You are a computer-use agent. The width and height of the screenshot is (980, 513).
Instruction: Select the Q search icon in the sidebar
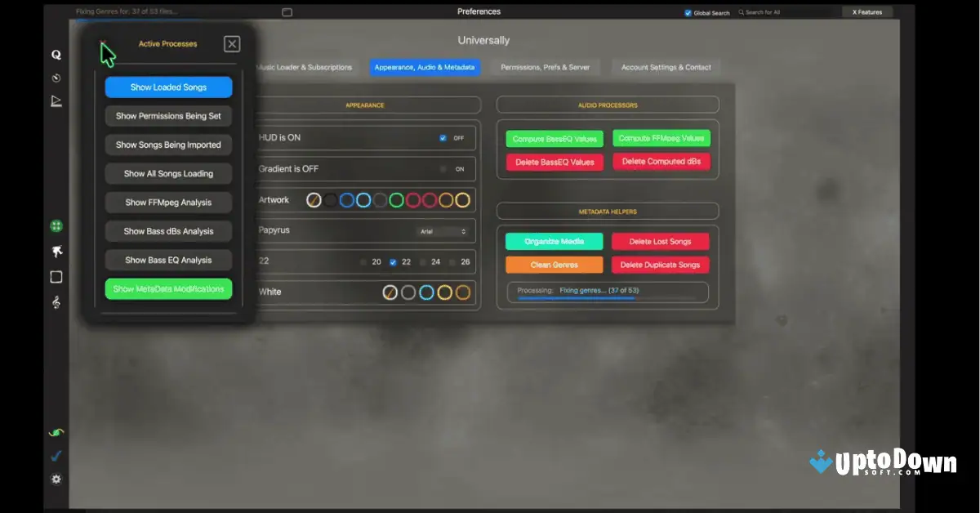56,54
